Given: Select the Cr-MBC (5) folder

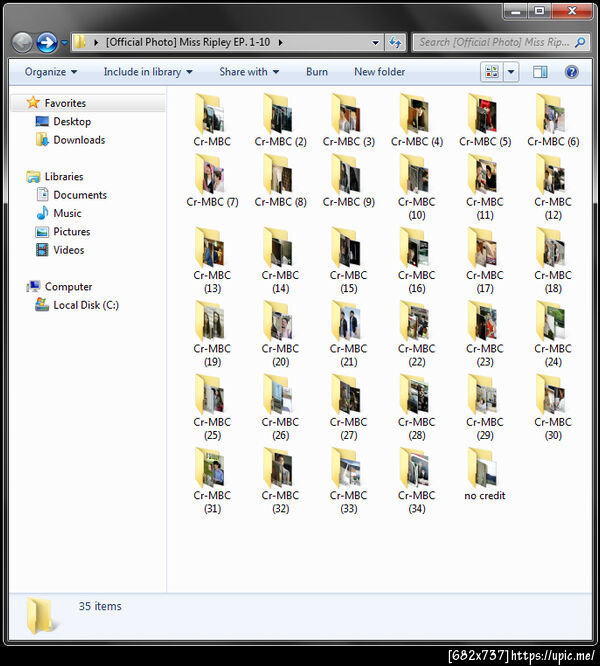Looking at the screenshot, I should point(485,121).
